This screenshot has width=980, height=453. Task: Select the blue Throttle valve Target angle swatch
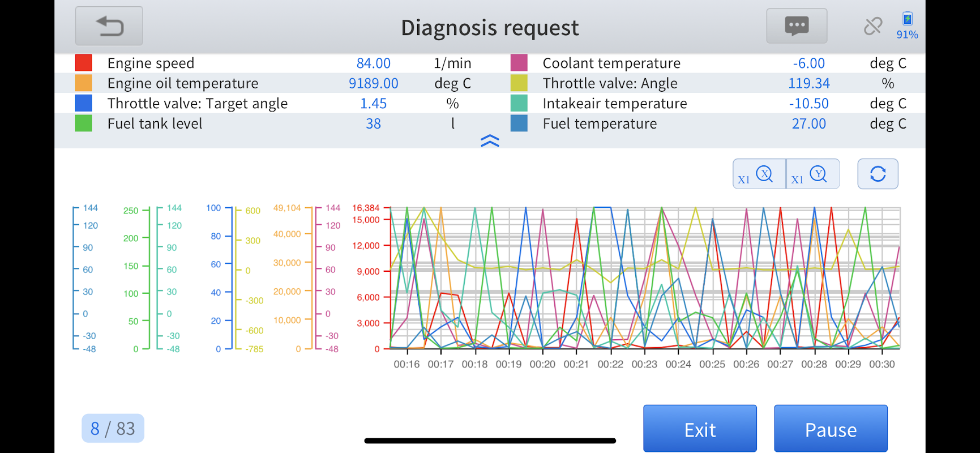pos(84,103)
